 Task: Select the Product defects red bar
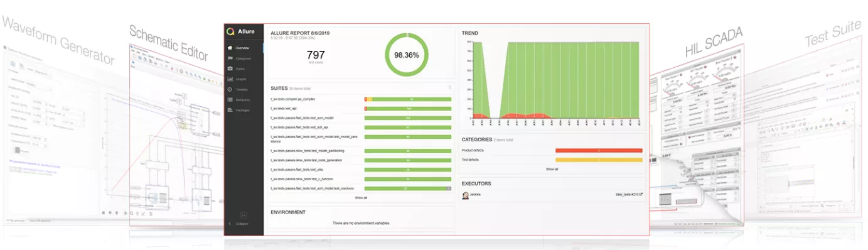coord(599,151)
